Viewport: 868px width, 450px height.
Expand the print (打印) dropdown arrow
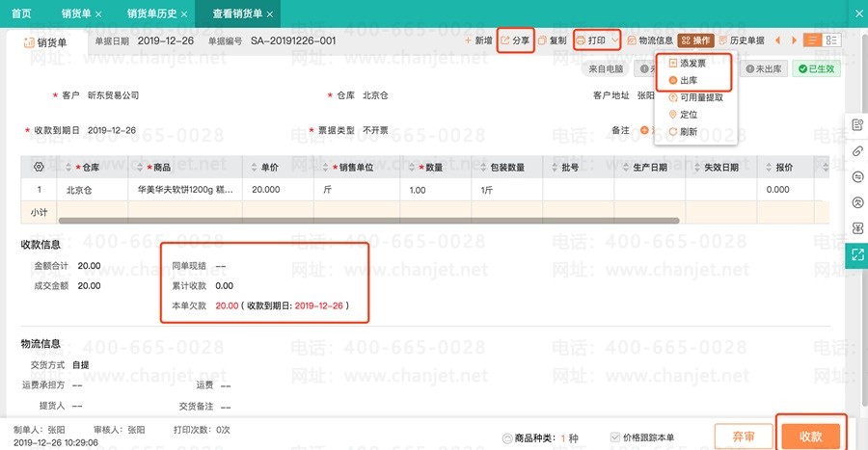(x=615, y=40)
